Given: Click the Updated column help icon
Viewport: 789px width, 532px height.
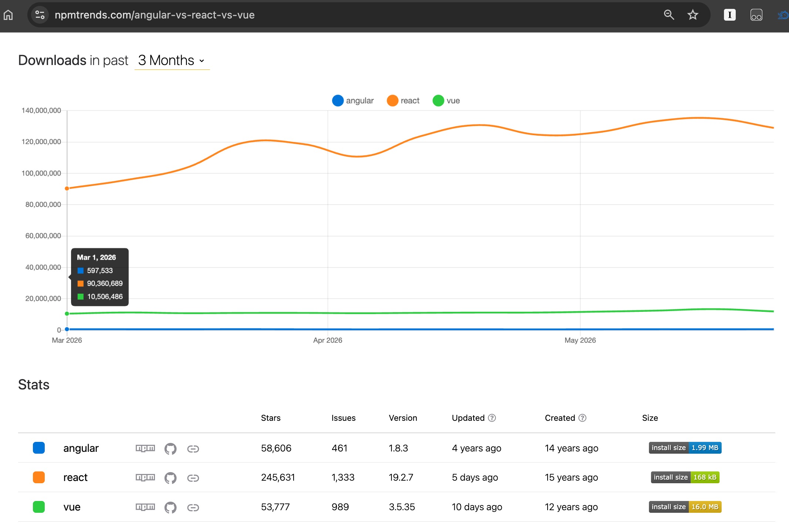Looking at the screenshot, I should coord(492,418).
